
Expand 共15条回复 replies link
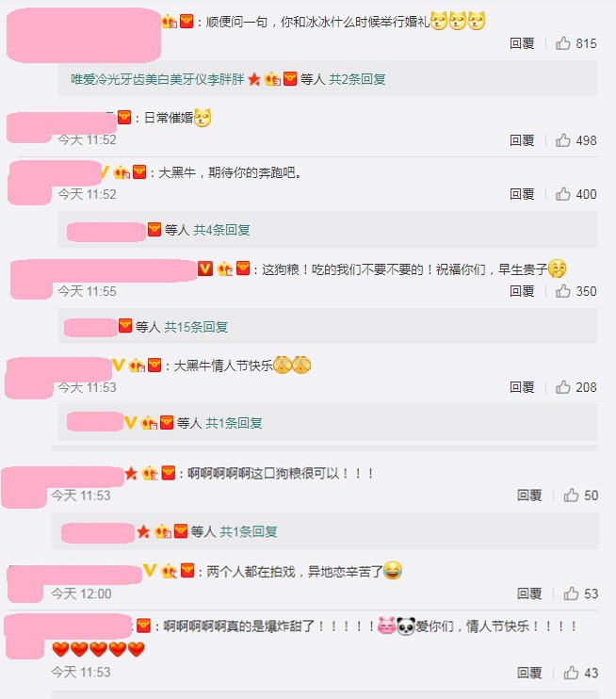pos(196,327)
